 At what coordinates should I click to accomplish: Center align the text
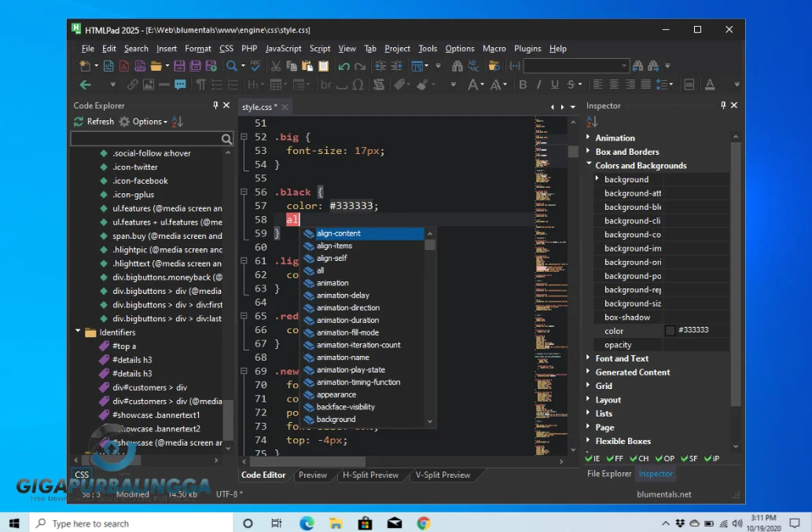(x=614, y=84)
